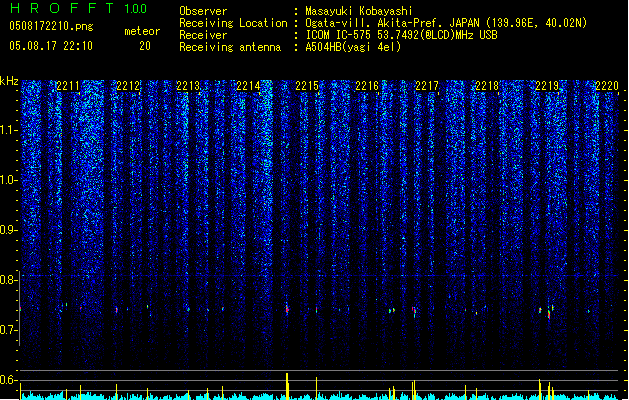The width and height of the screenshot is (629, 400).
Task: Click the HROFFT 1.0.0 title text
Action: point(79,8)
